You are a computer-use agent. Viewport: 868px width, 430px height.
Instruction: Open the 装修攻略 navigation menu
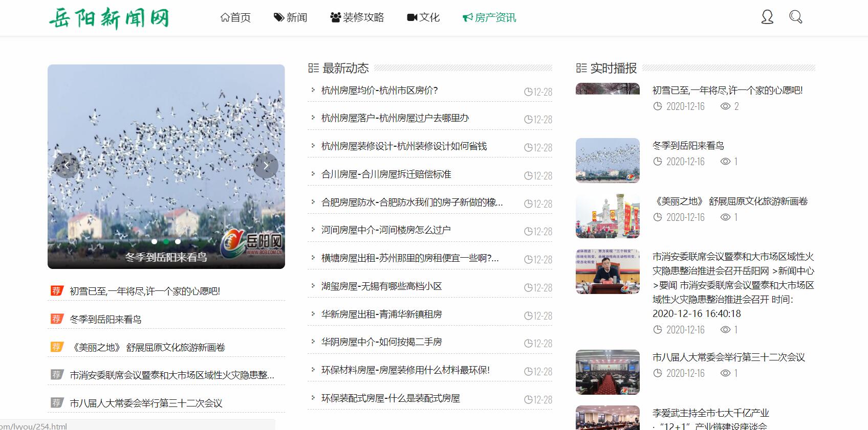[x=357, y=18]
